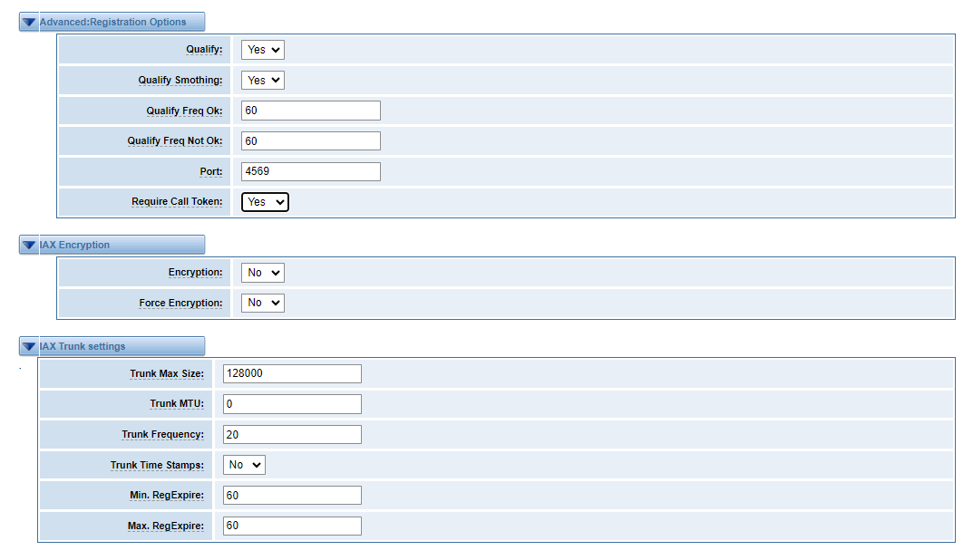Collapse the IAX Encryption triangle icon
The image size is (973, 560).
(28, 245)
